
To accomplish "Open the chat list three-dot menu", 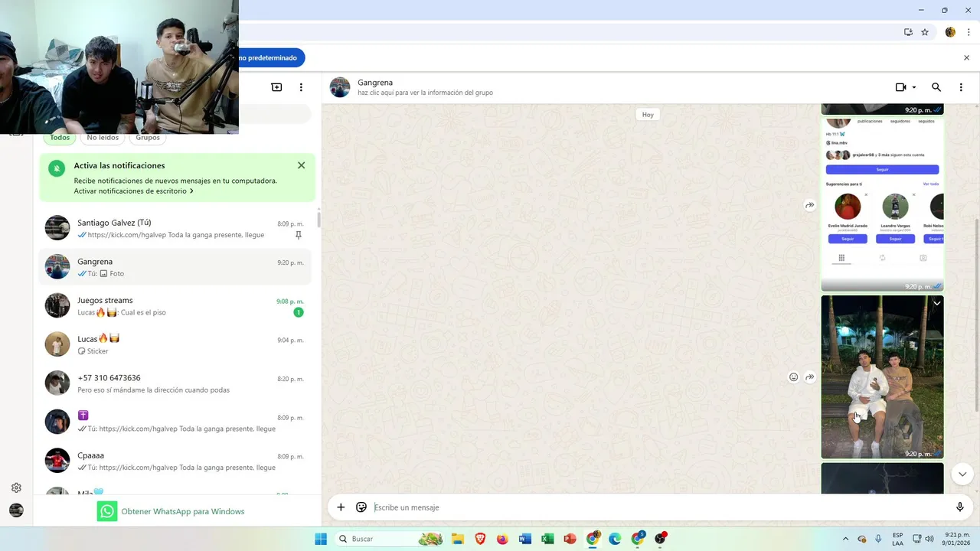I will tap(301, 87).
